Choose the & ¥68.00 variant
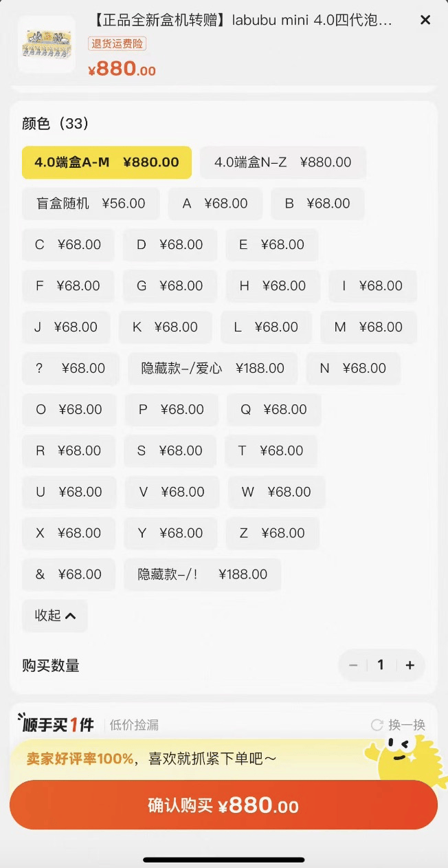The height and width of the screenshot is (868, 448). [x=69, y=574]
